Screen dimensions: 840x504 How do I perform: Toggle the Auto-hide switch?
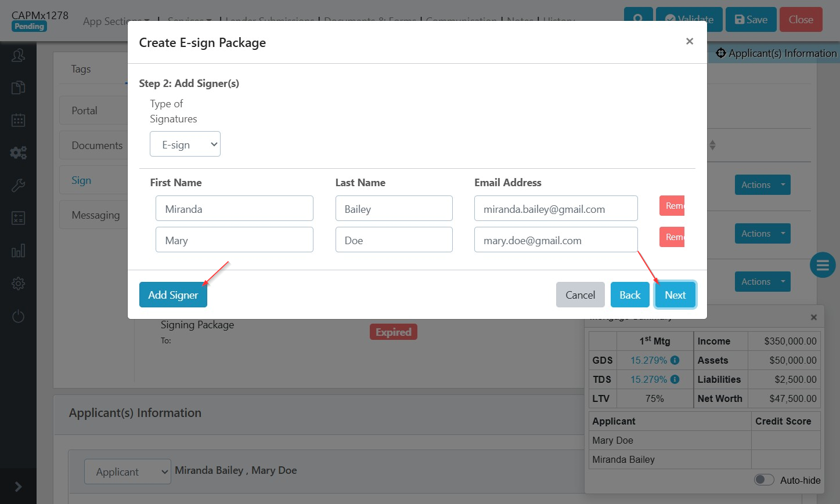click(x=764, y=480)
